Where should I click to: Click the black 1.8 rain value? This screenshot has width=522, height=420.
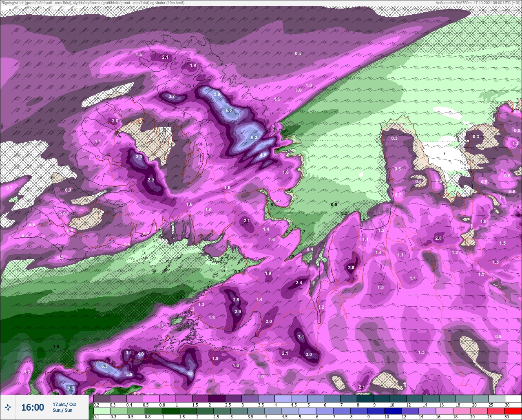click(56, 347)
